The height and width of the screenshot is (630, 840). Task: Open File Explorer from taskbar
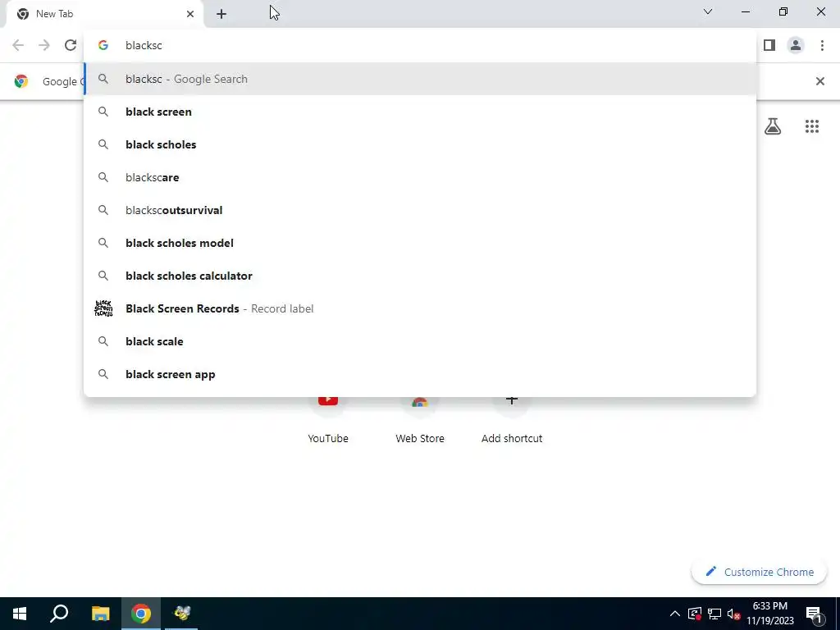100,614
